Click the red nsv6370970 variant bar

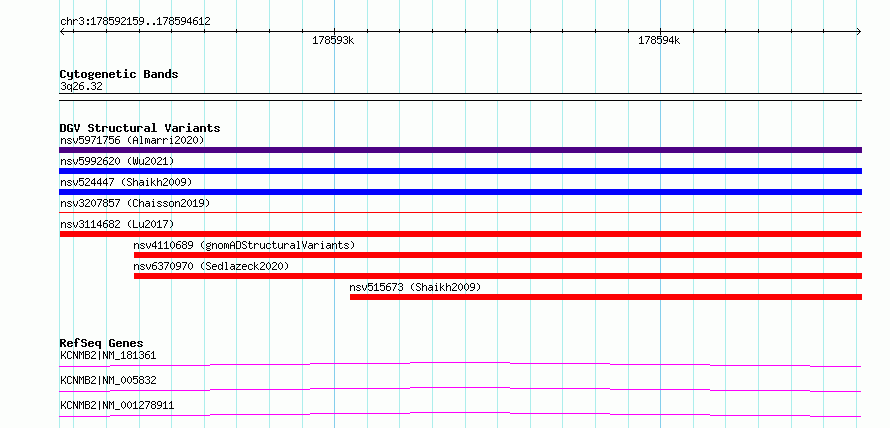coord(498,276)
